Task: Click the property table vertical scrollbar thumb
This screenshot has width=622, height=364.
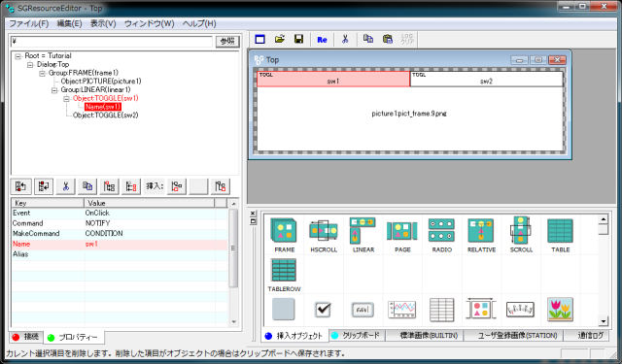Action: tap(233, 248)
